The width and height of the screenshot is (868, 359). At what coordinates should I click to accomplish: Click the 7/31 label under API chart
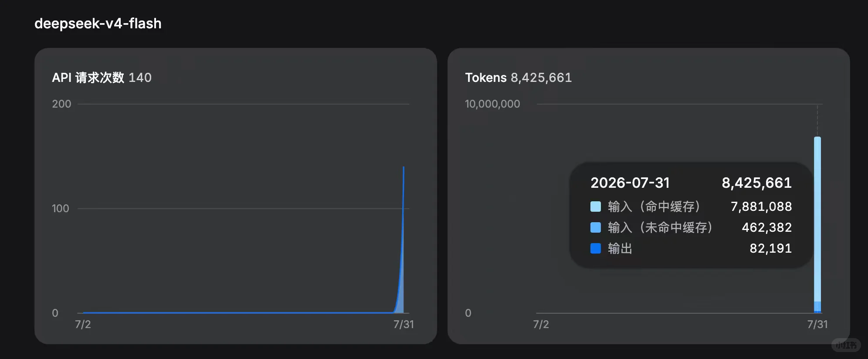(403, 324)
